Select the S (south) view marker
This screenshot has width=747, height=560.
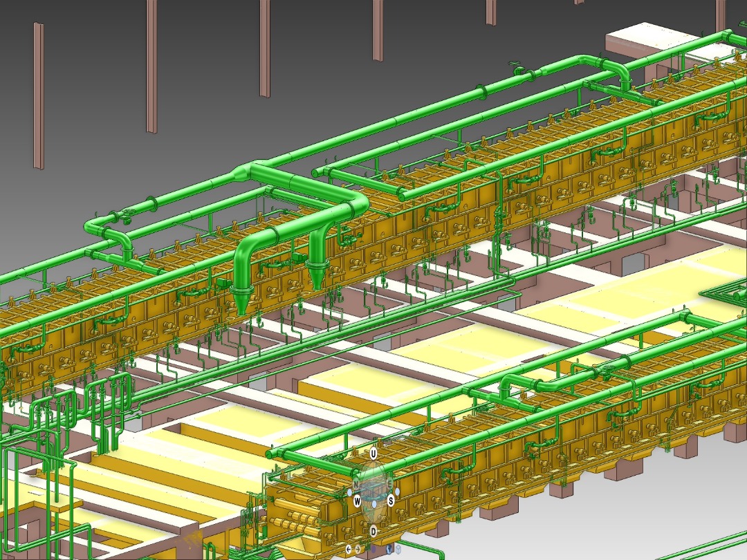click(x=391, y=501)
